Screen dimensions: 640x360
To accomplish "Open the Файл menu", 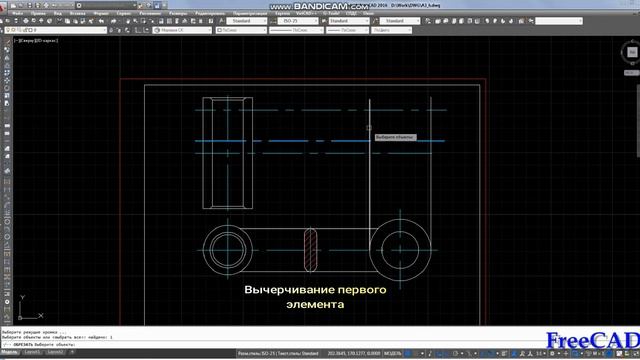I will coord(18,13).
